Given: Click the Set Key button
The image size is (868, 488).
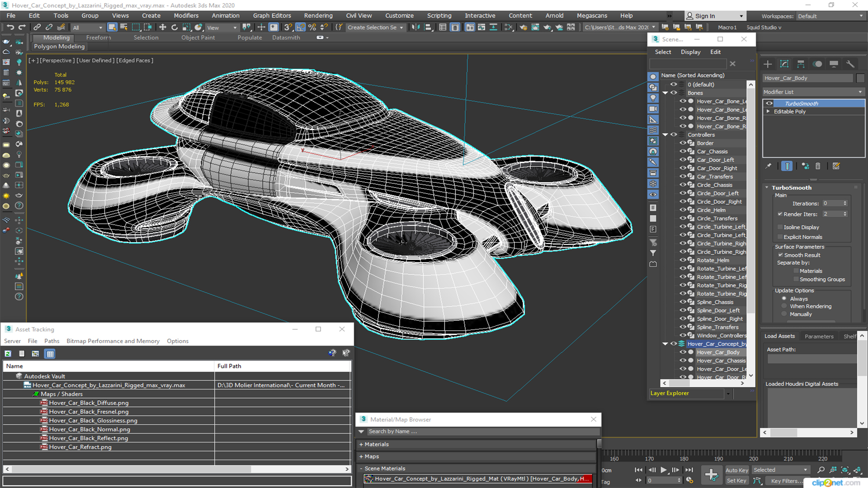Looking at the screenshot, I should 736,481.
